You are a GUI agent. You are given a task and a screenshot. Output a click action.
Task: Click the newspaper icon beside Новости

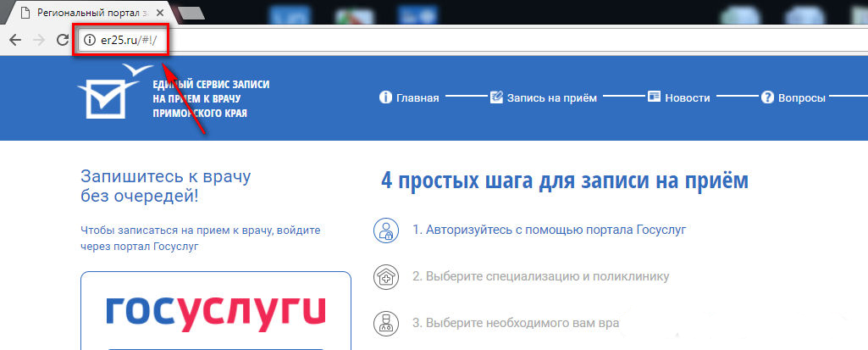pos(654,97)
